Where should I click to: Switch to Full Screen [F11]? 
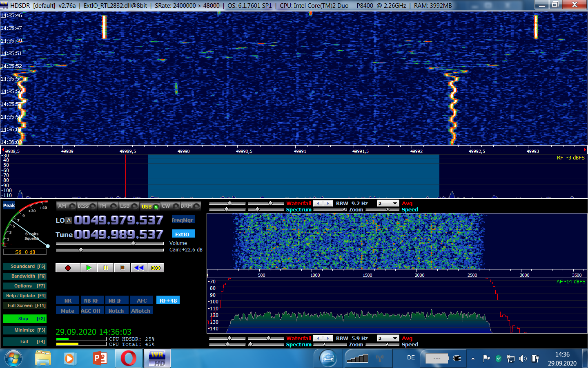(25, 305)
